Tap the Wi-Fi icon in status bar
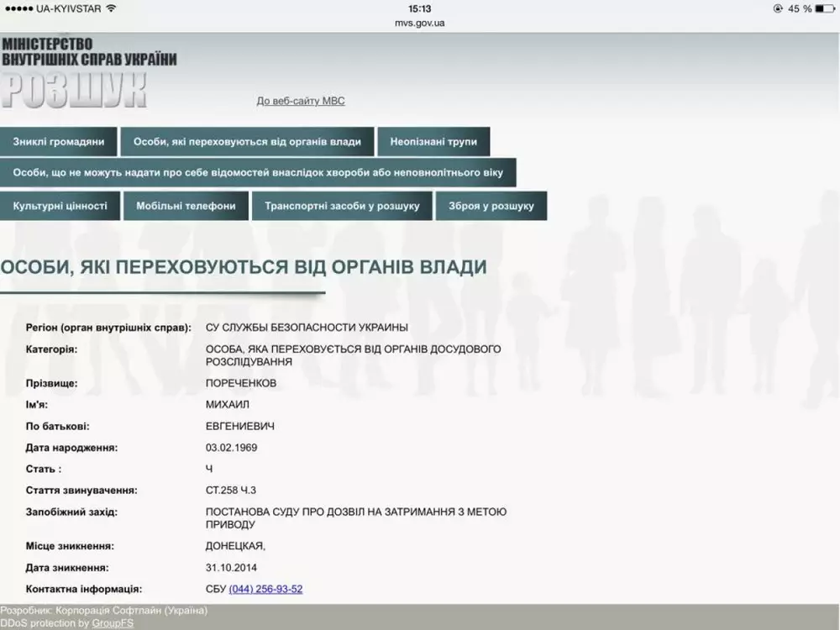The image size is (840, 630). click(x=111, y=8)
